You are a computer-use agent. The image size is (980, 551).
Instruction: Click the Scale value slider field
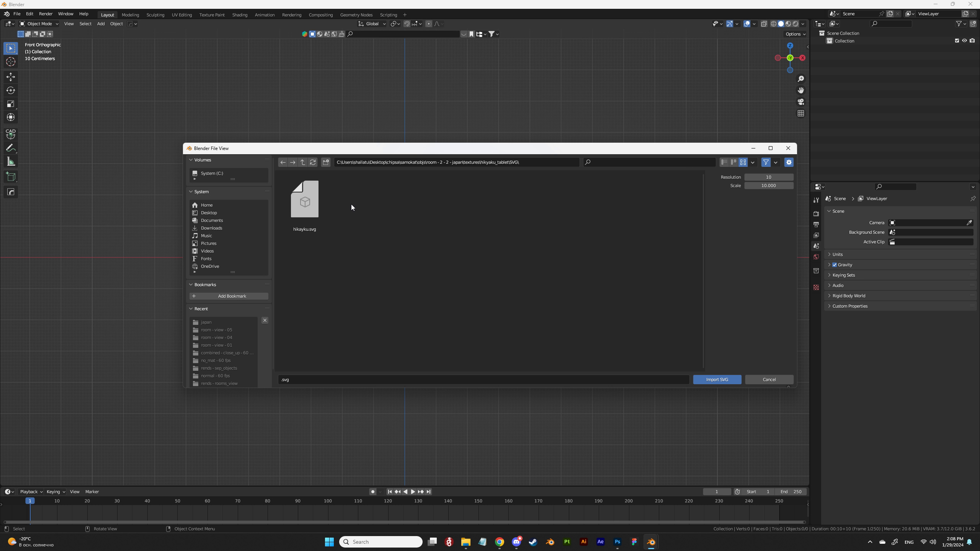pos(768,186)
